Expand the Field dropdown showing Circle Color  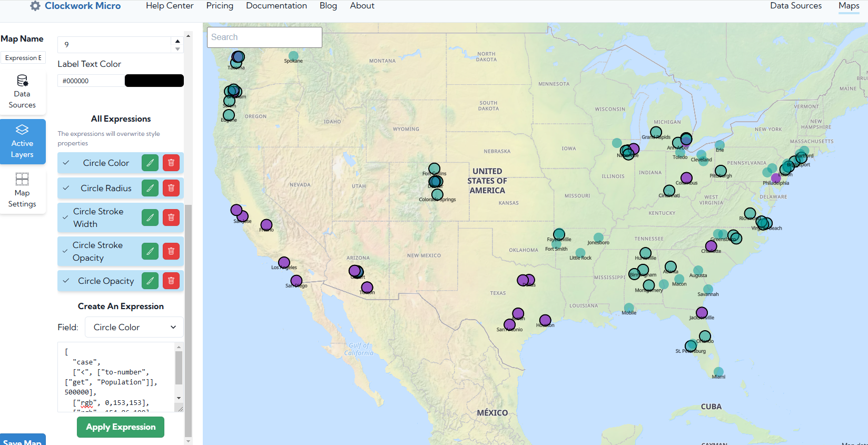(x=134, y=327)
